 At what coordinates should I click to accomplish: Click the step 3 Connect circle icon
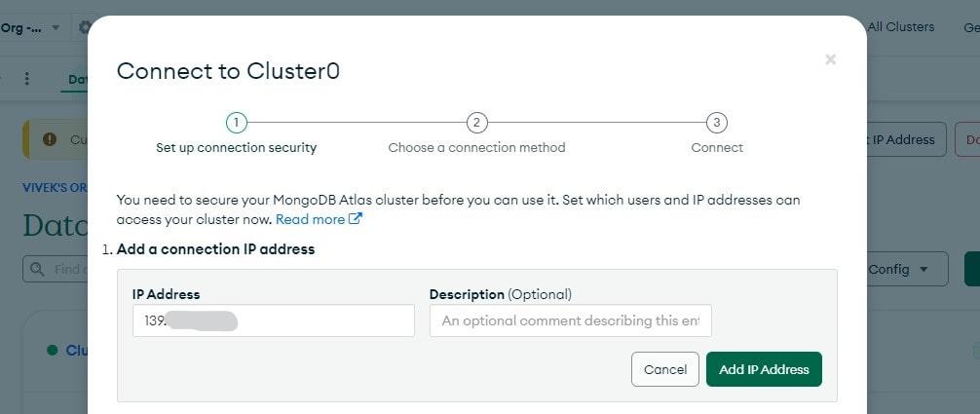pos(717,123)
